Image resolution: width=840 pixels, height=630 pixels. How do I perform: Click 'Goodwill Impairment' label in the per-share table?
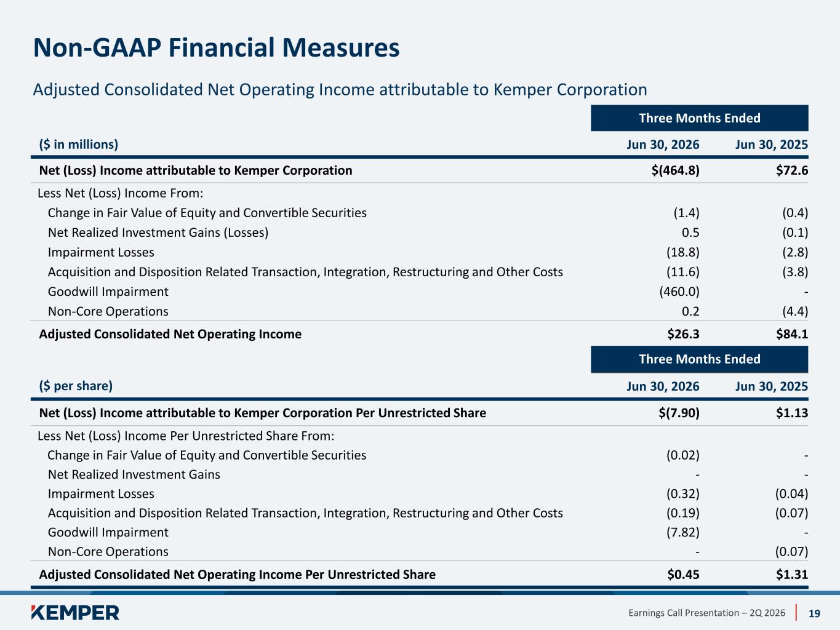[x=108, y=533]
